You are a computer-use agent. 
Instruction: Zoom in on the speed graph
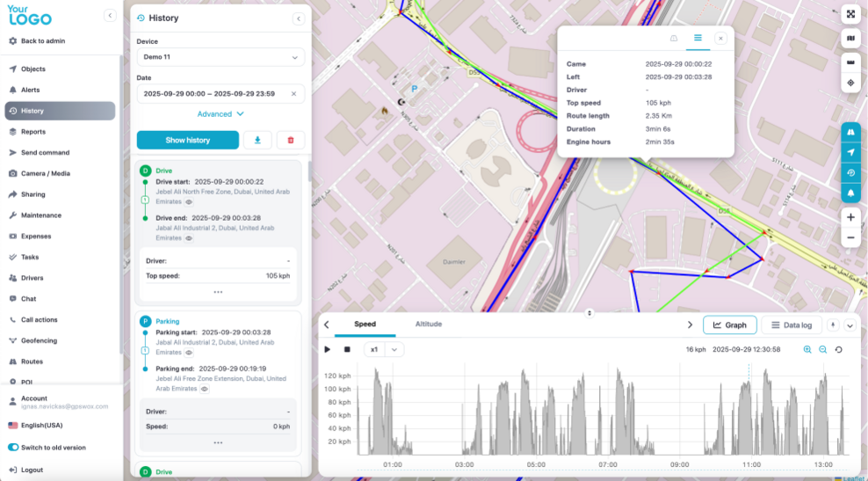coord(807,349)
